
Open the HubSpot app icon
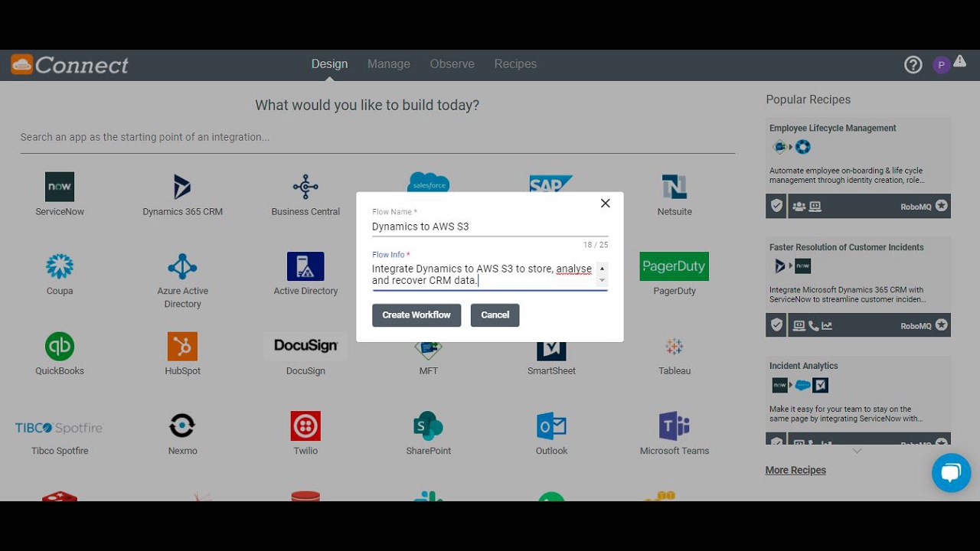click(182, 347)
